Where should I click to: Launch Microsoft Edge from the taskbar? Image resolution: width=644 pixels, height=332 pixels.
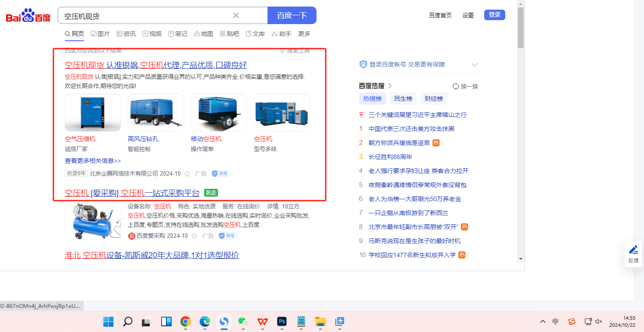[x=205, y=322]
